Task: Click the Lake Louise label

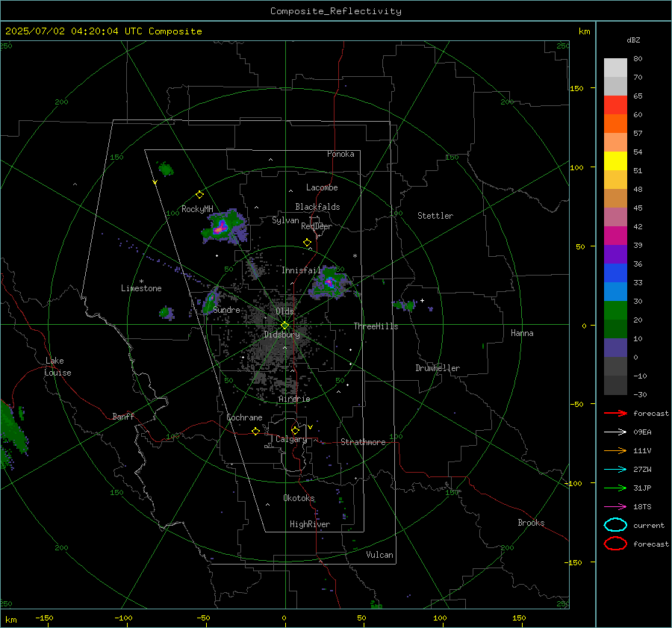Action: click(x=57, y=367)
